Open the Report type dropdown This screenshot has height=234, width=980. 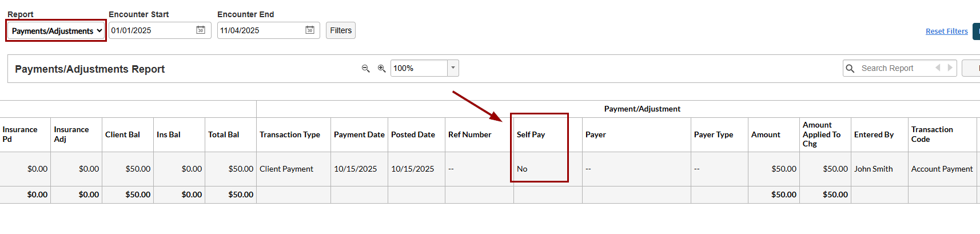[56, 31]
